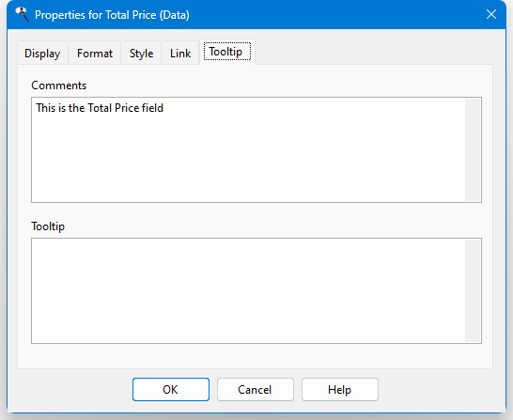This screenshot has width=513, height=420.
Task: Click the scrollbar of the Comments box
Action: coord(473,149)
